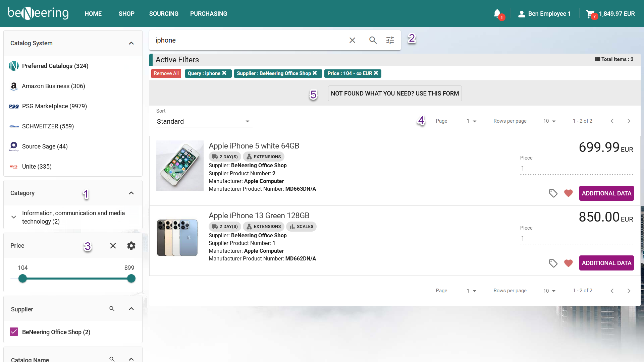Click the price slider minimum handle

[22, 279]
